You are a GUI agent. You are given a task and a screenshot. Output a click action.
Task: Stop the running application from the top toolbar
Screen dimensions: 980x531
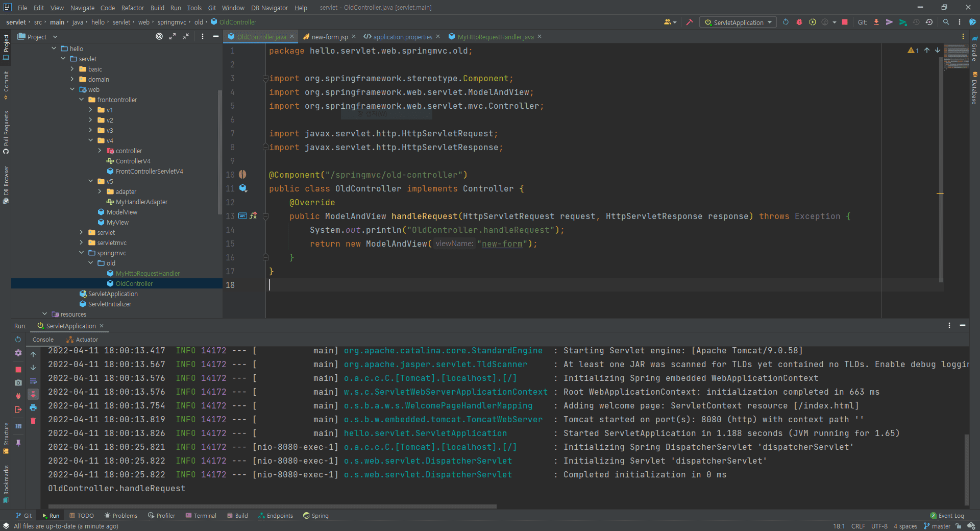click(845, 22)
